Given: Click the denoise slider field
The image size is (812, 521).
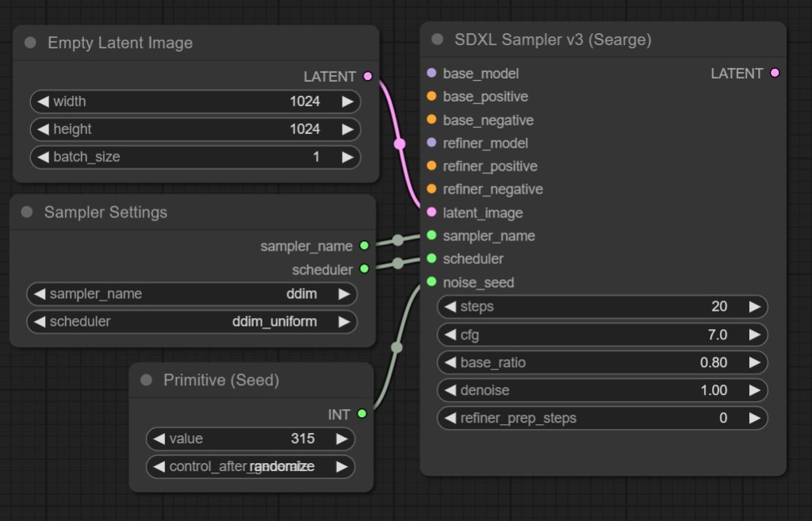Looking at the screenshot, I should (602, 390).
